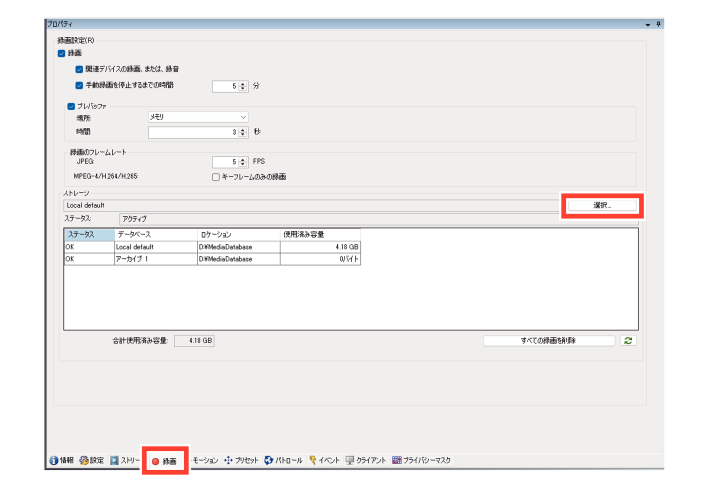Enable キーフレームのみの録画 checkbox
The image size is (708, 487).
216,177
